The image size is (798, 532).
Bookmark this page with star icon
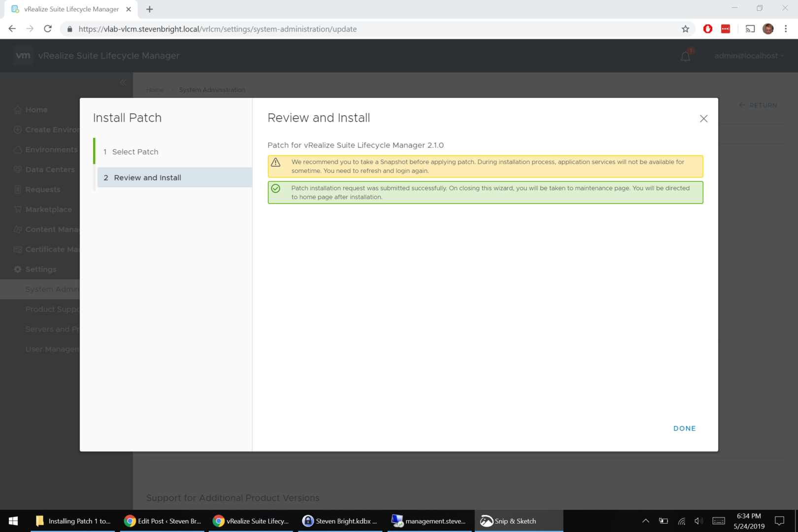coord(685,29)
